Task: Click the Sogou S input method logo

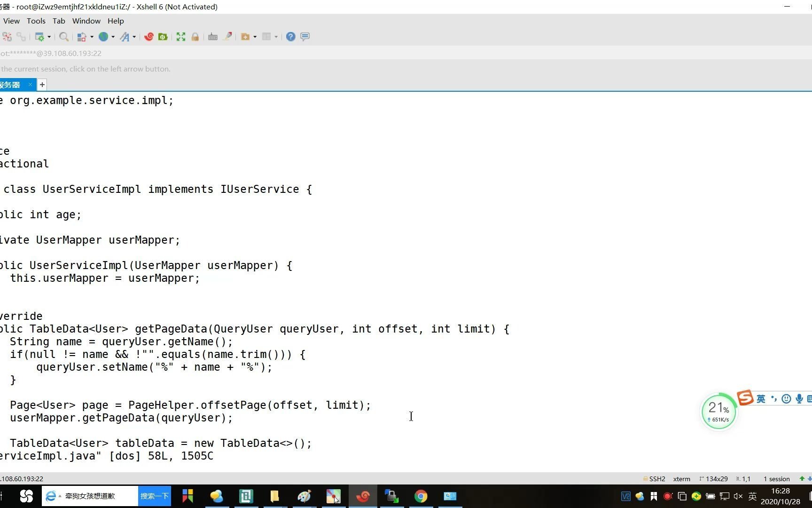Action: tap(745, 398)
